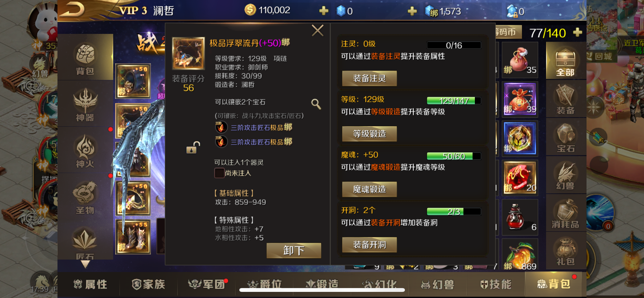Click the 等级 129/147 progress bar
The image size is (644, 298).
[x=454, y=101]
